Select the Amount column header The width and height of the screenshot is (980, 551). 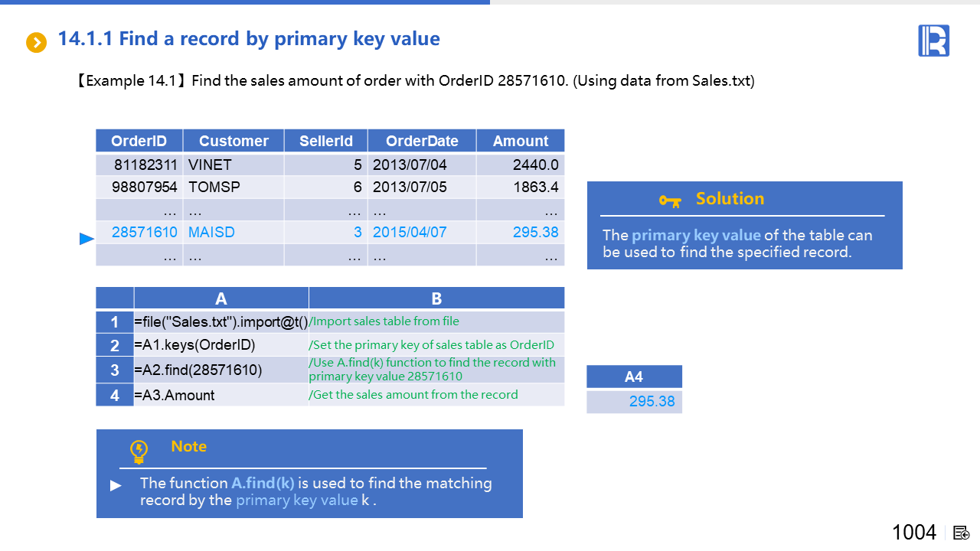pos(521,141)
